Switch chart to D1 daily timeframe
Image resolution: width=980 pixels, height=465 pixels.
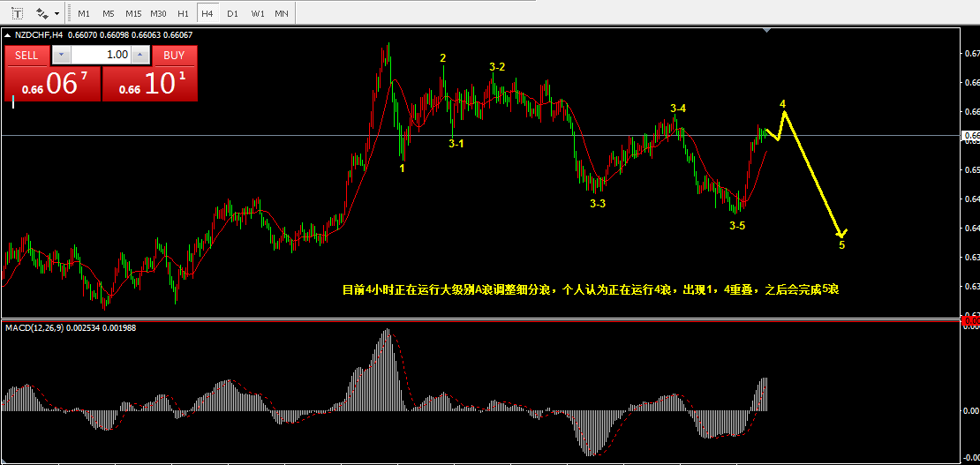pos(232,13)
